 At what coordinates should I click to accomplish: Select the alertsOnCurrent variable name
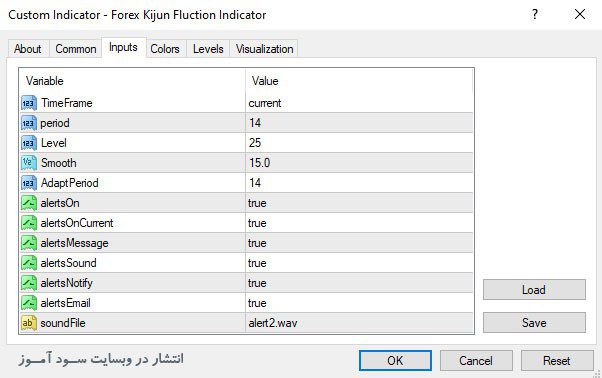point(77,223)
